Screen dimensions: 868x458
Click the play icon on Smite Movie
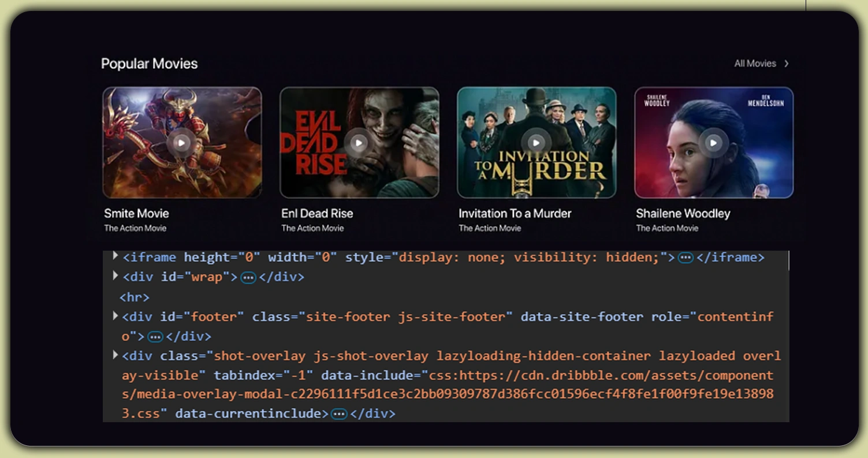181,143
